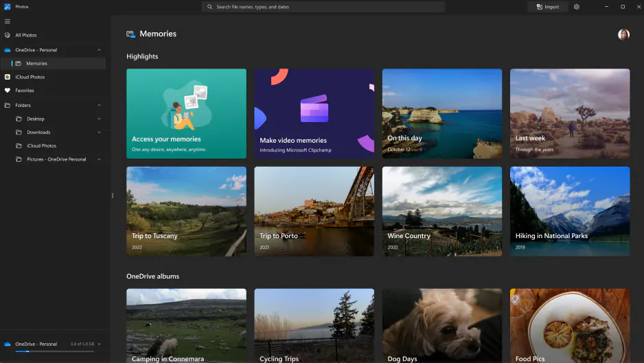644x363 pixels.
Task: Click the OneDrive - Personal storage label
Action: 36,344
